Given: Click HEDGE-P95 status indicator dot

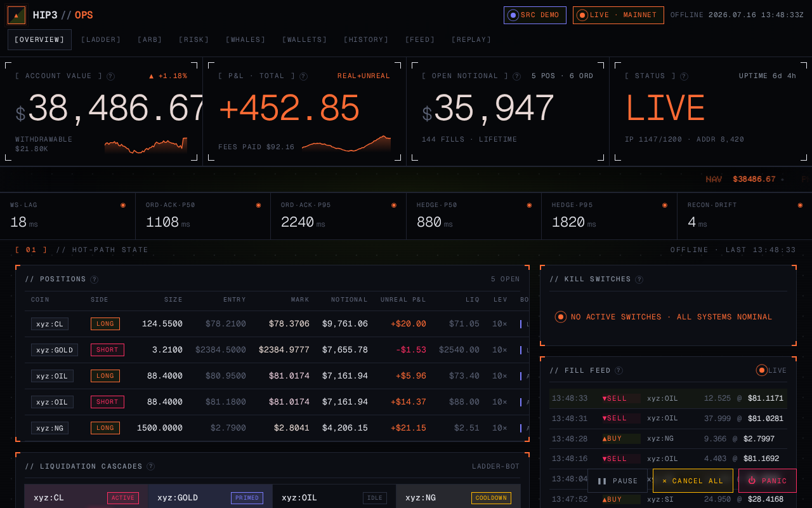Looking at the screenshot, I should pyautogui.click(x=665, y=205).
